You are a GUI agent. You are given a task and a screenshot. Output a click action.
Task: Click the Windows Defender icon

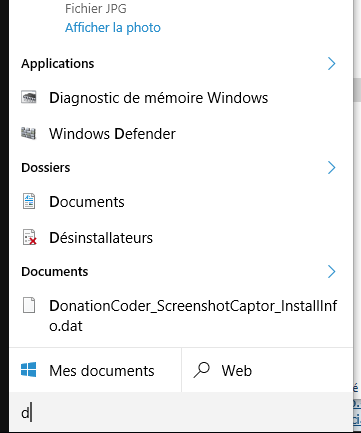[29, 133]
